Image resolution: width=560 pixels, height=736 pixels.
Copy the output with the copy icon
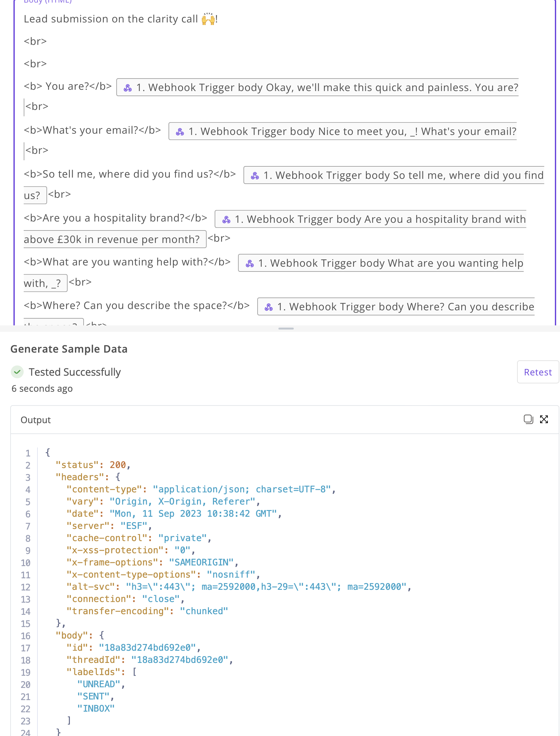point(528,419)
